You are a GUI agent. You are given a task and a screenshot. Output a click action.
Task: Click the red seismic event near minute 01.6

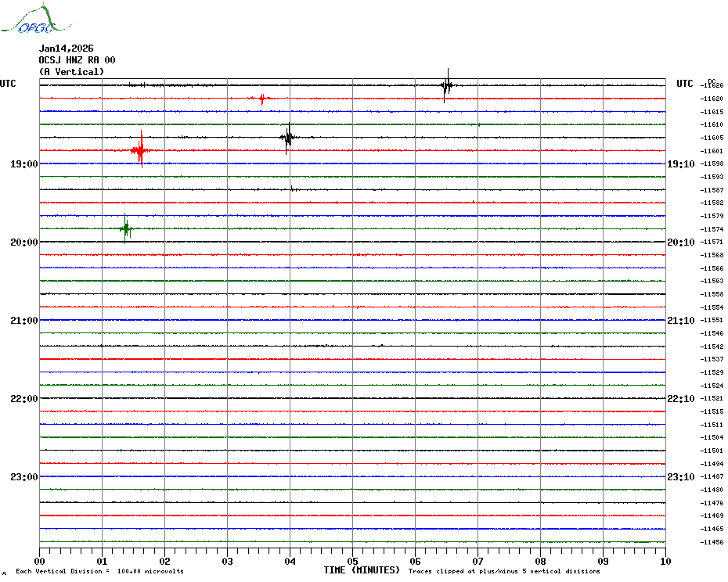pos(141,150)
